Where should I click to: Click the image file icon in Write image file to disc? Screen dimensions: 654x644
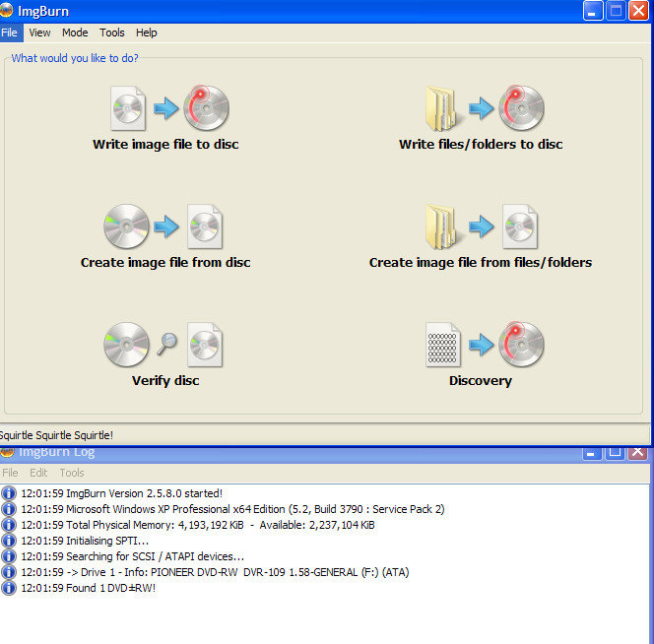(128, 108)
